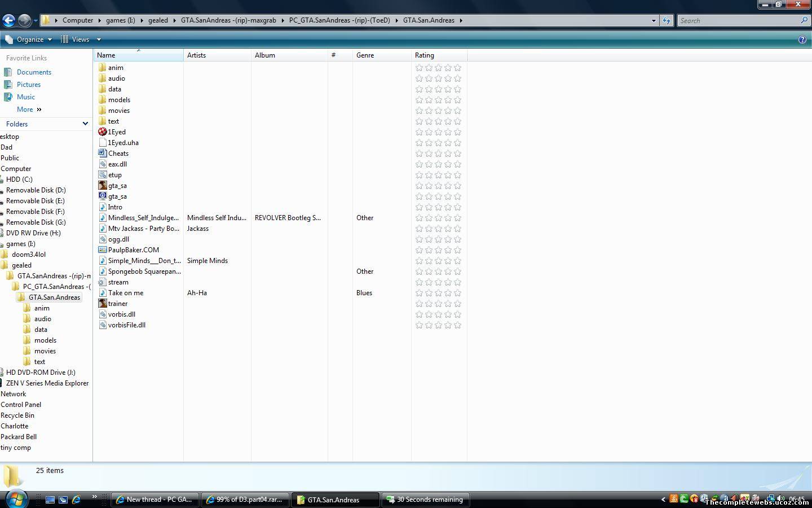This screenshot has width=812, height=508.
Task: Select Mtv Jackass - Party Bo... file
Action: coord(144,228)
